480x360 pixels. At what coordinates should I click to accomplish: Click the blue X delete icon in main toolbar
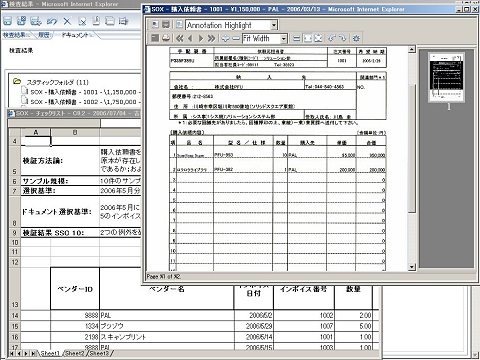pyautogui.click(x=67, y=21)
